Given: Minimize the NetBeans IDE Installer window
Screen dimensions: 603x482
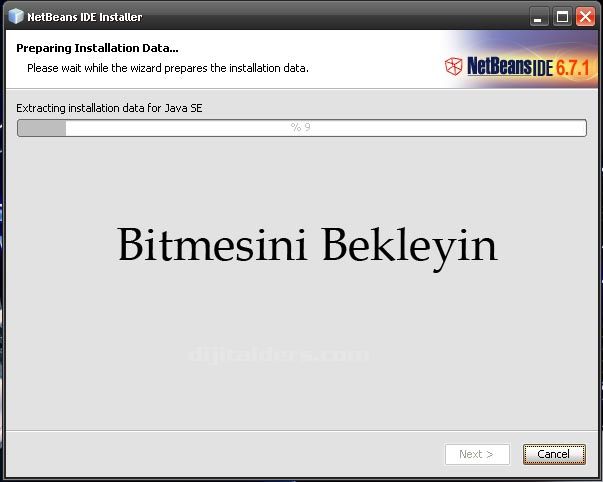Looking at the screenshot, I should tap(539, 17).
